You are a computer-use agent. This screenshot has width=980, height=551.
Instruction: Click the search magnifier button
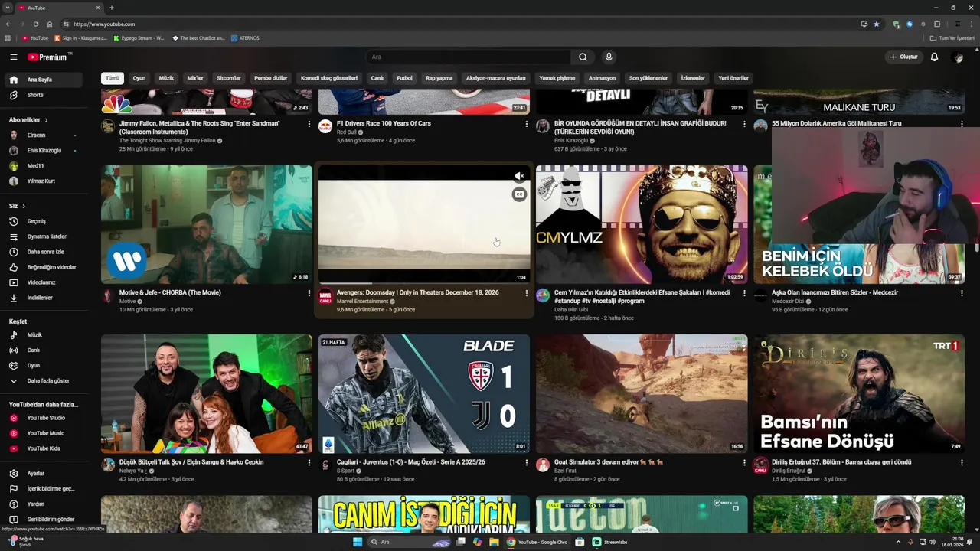tap(583, 57)
